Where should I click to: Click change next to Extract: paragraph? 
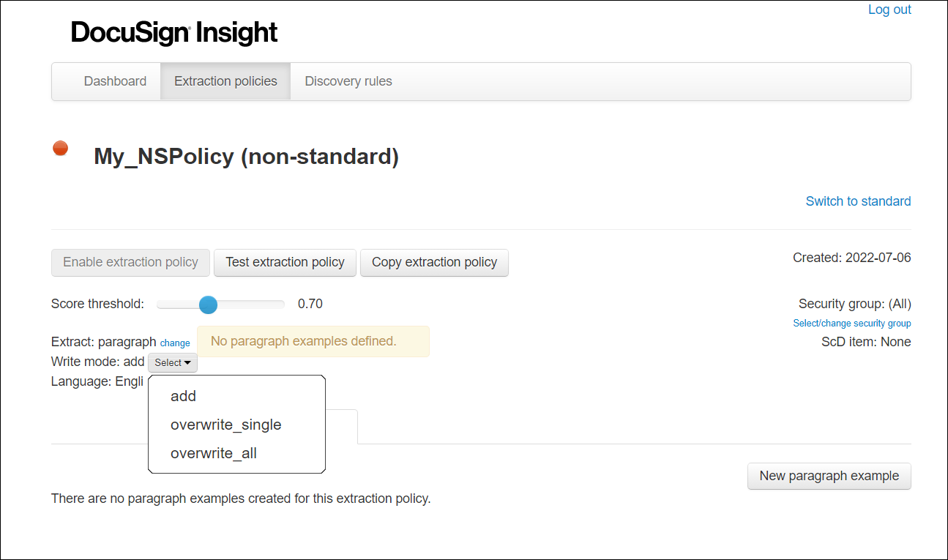point(175,343)
